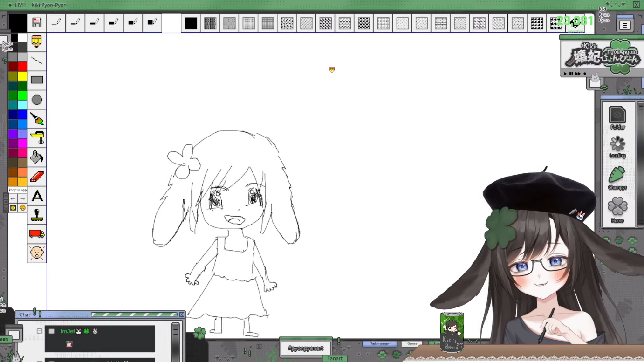Click the left arrow under kidpix.app label
Viewport: 644px width, 362px height.
tap(13, 199)
